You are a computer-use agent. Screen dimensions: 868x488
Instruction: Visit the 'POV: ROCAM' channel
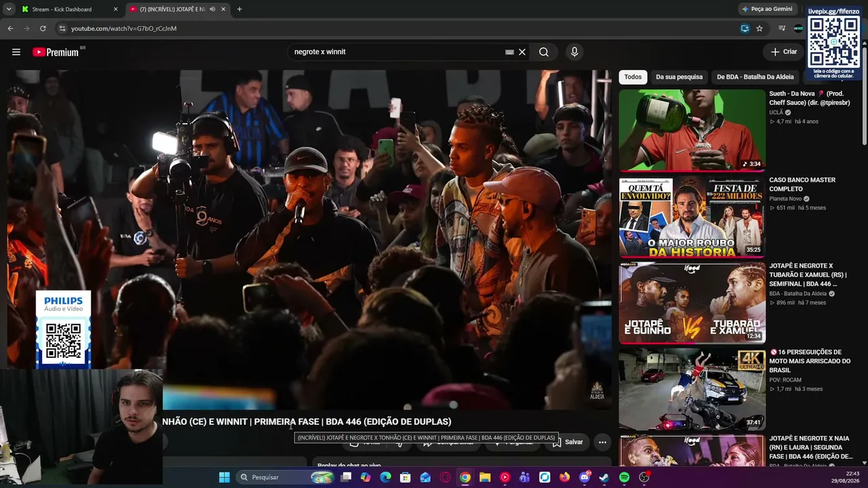[x=785, y=380]
